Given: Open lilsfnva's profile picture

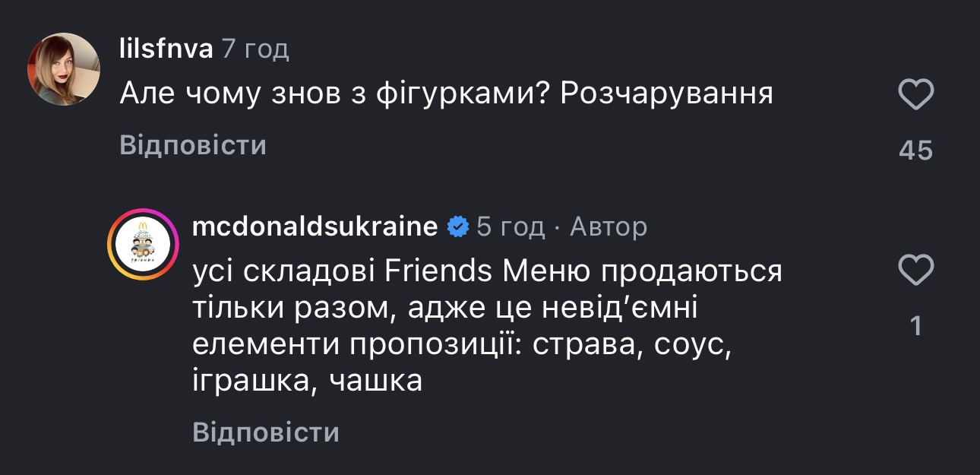Looking at the screenshot, I should 64,69.
